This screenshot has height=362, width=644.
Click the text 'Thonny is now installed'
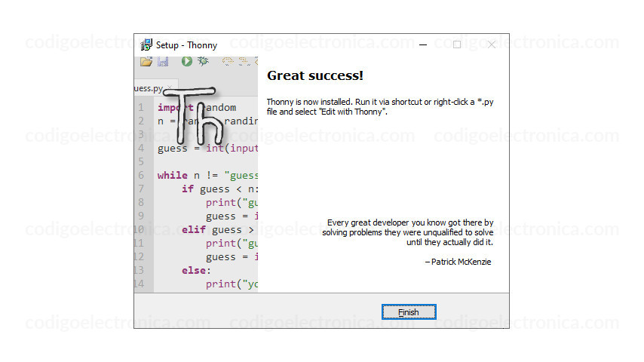coord(309,102)
